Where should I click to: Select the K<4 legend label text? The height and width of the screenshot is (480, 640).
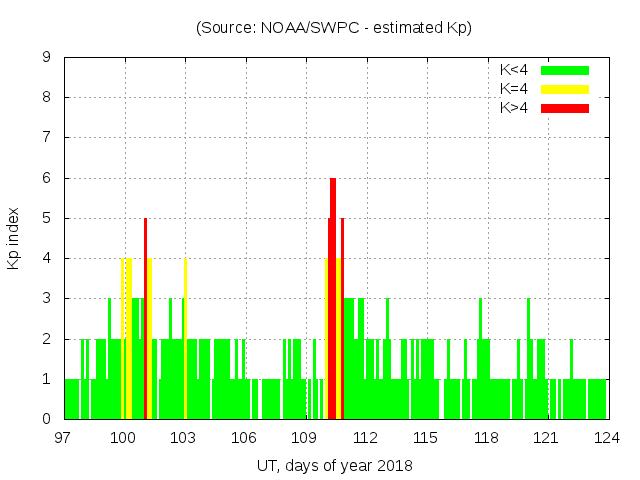[514, 70]
